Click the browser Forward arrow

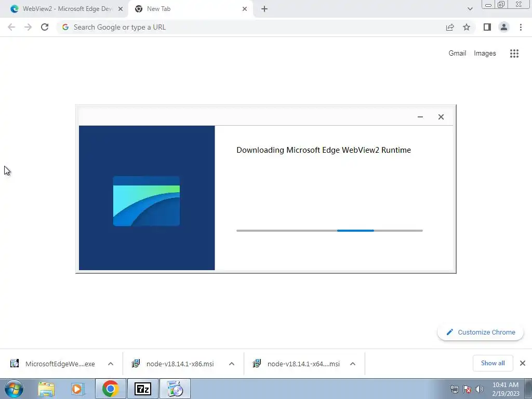28,27
